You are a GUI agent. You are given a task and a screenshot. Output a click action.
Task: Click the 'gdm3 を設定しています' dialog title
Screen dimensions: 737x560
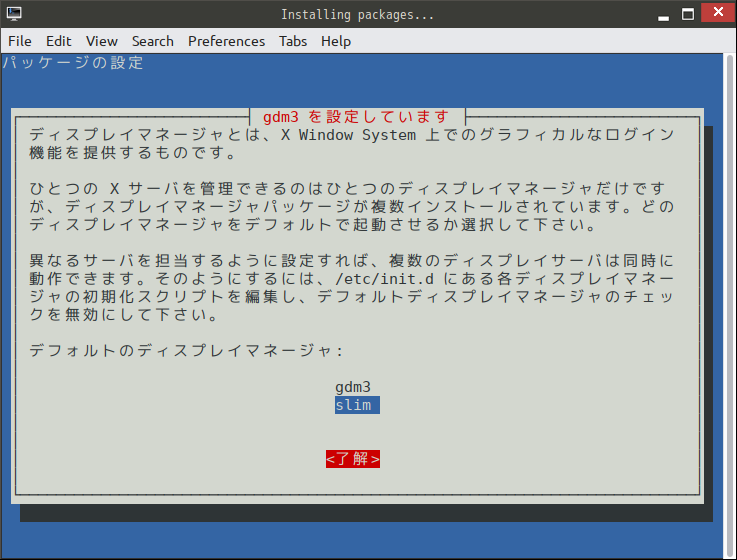point(356,117)
